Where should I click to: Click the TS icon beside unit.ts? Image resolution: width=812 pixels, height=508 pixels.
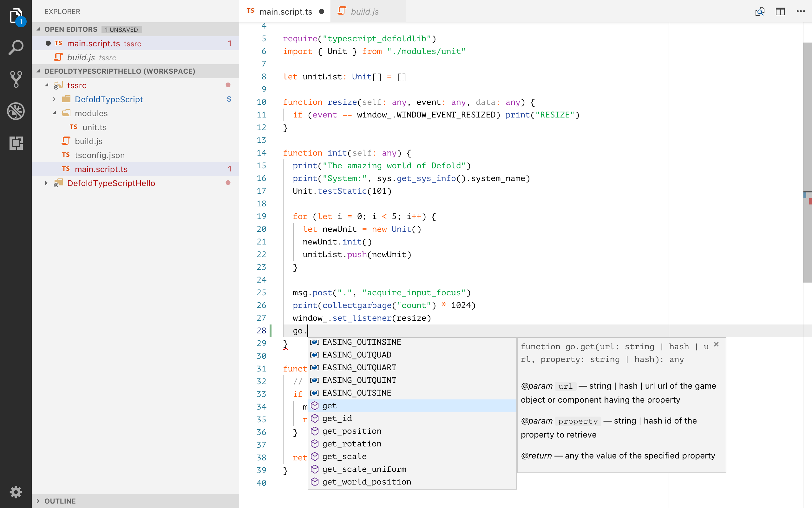pyautogui.click(x=74, y=127)
